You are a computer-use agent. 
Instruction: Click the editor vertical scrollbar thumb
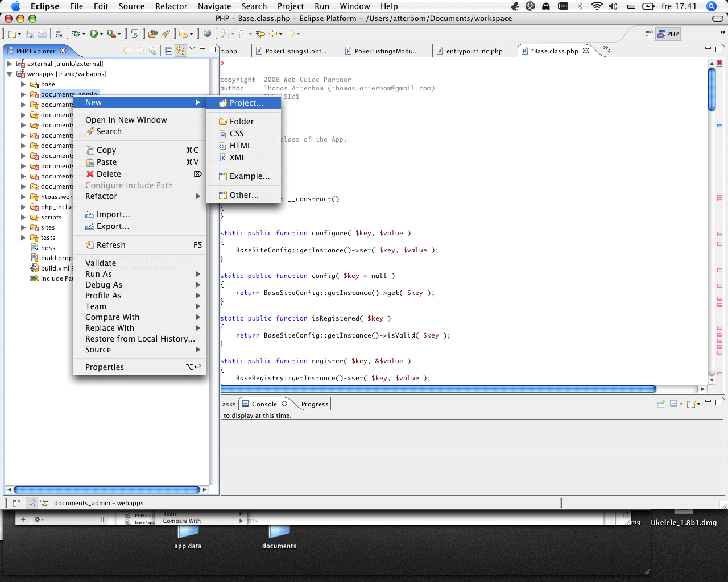(712, 89)
